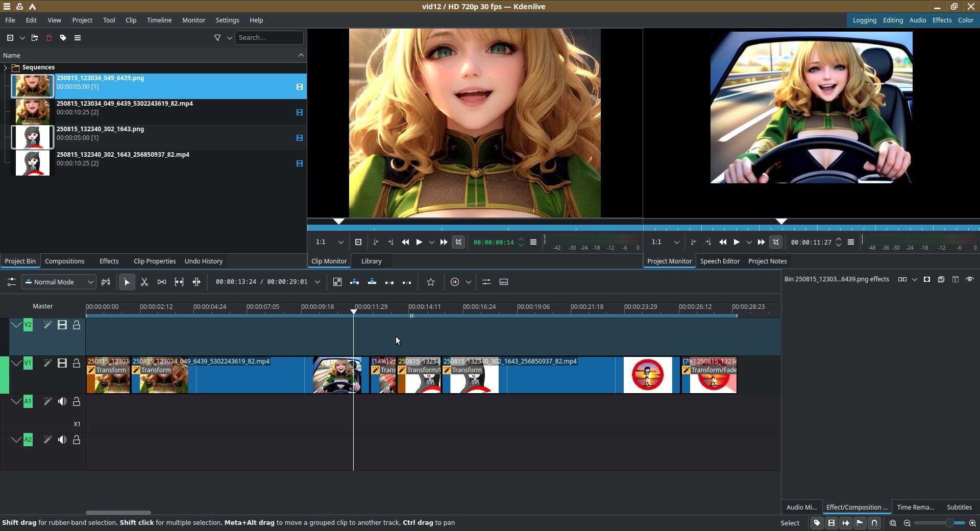Viewport: 980px width, 531px height.
Task: Expand the Sequences folder
Action: (x=6, y=67)
